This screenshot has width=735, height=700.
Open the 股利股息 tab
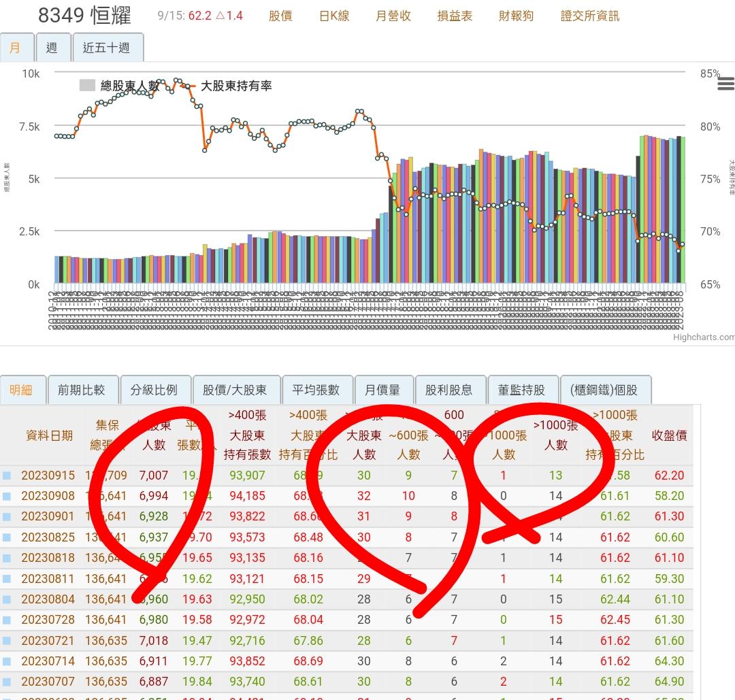pos(450,390)
